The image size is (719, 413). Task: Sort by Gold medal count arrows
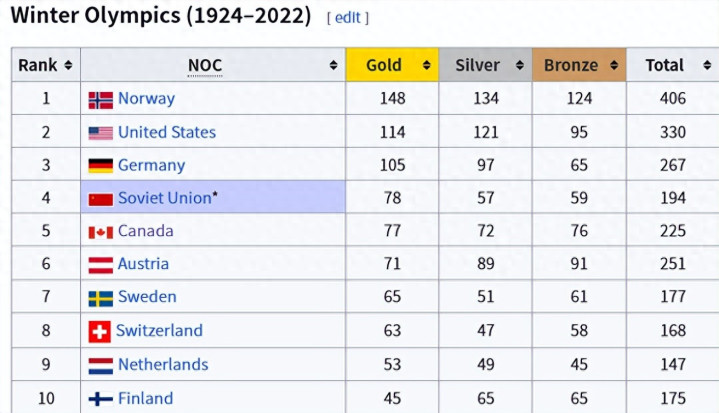pos(426,66)
